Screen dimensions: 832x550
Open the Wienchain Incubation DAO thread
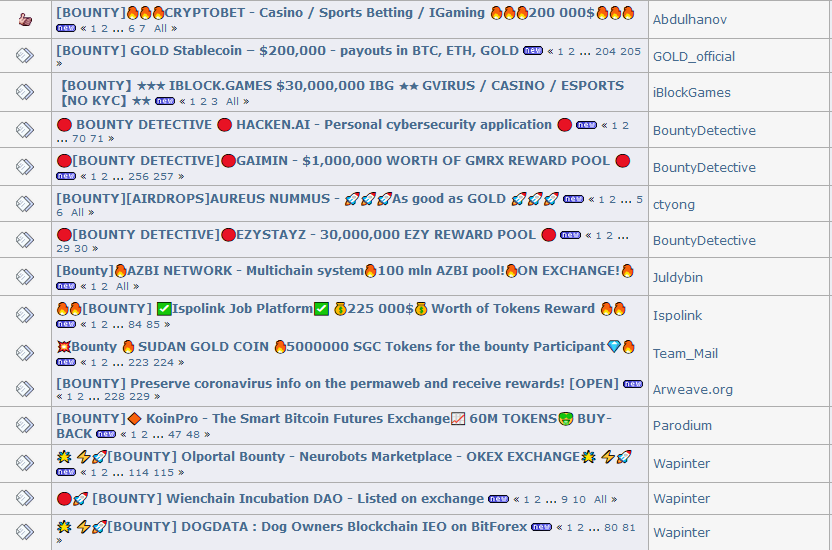coord(270,499)
